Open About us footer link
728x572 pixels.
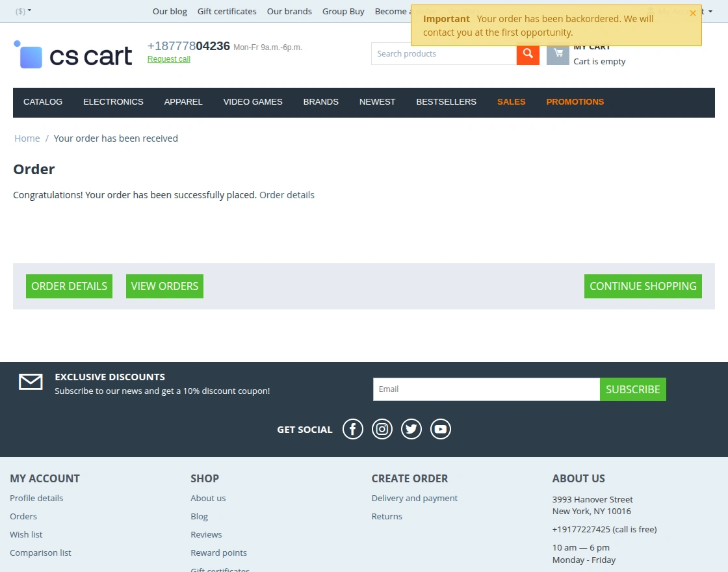(x=208, y=498)
